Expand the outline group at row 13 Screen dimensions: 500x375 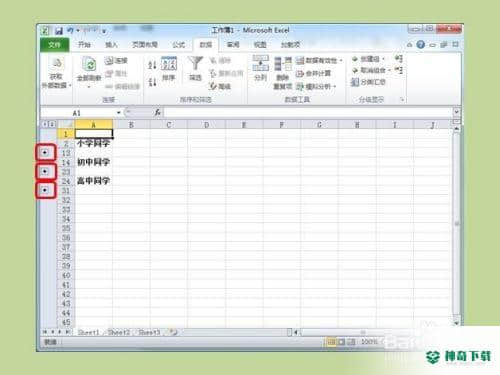pos(45,152)
